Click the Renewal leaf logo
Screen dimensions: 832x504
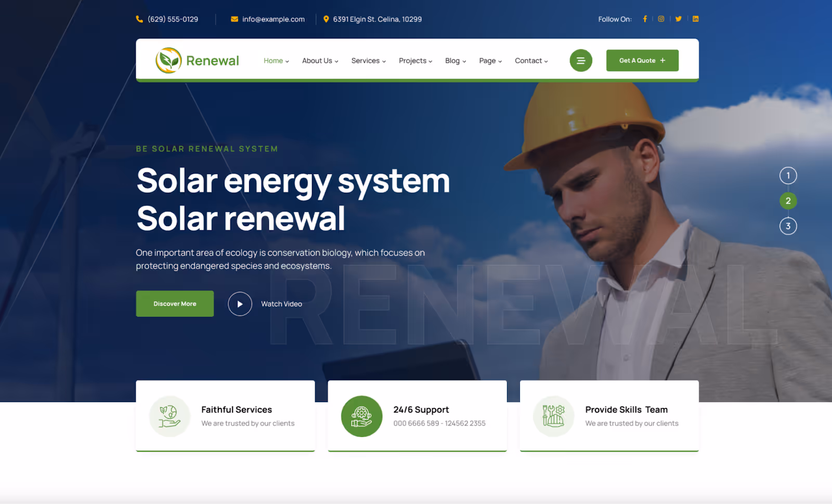(x=168, y=61)
